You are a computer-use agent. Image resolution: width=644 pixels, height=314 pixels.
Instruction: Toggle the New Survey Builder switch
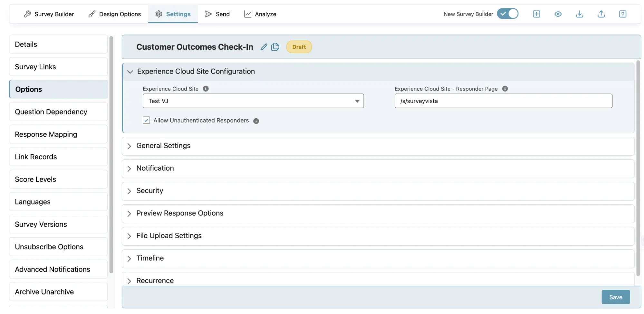(x=507, y=14)
